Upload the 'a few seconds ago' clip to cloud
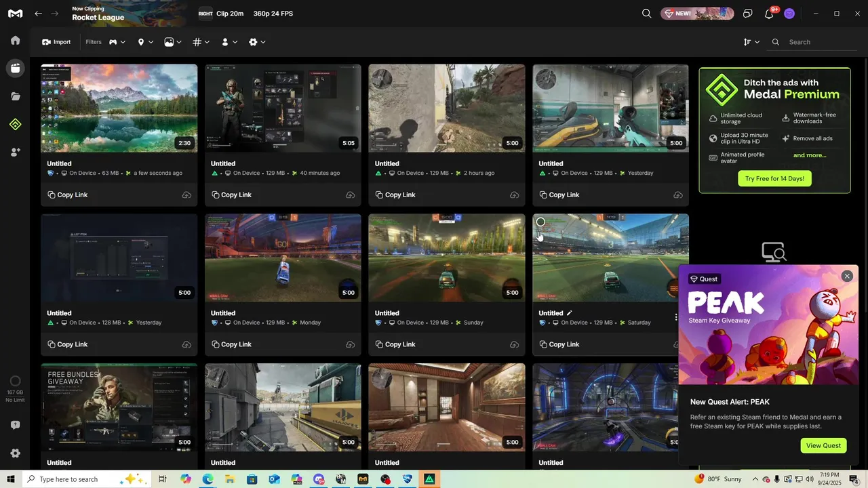 tap(186, 195)
